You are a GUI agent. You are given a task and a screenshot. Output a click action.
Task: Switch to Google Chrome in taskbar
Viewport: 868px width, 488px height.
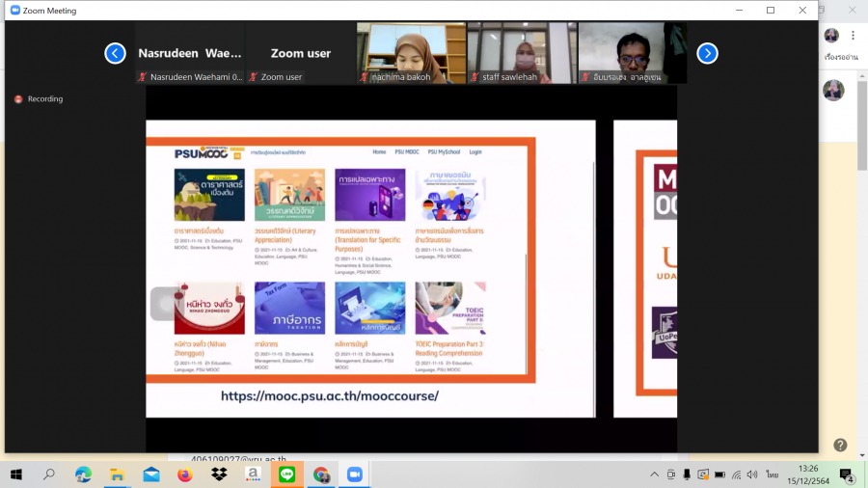tap(320, 474)
